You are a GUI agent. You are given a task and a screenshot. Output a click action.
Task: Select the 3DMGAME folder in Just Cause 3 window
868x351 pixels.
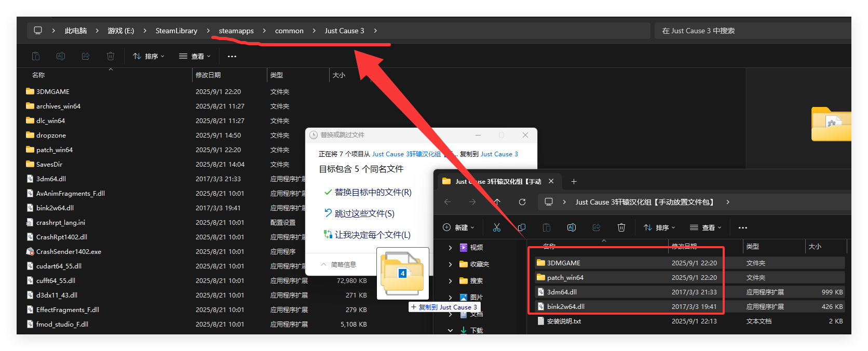[x=52, y=91]
